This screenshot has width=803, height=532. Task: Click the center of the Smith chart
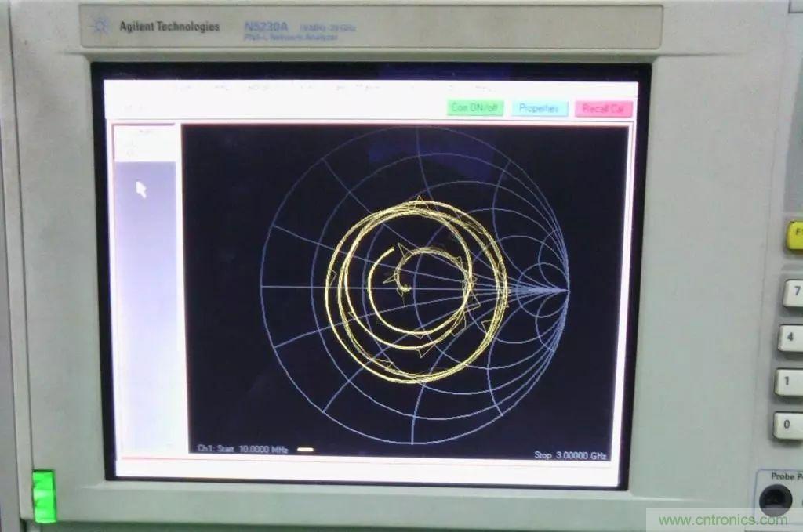414,288
